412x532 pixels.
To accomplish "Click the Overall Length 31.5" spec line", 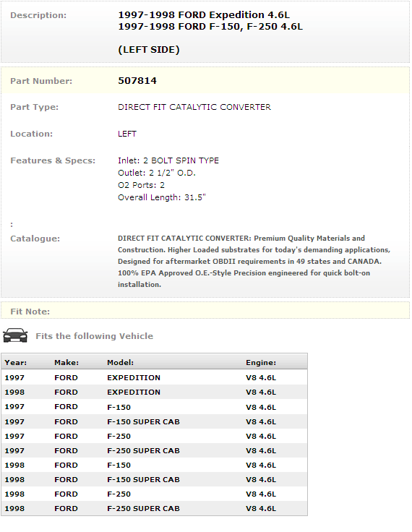I will 161,197.
